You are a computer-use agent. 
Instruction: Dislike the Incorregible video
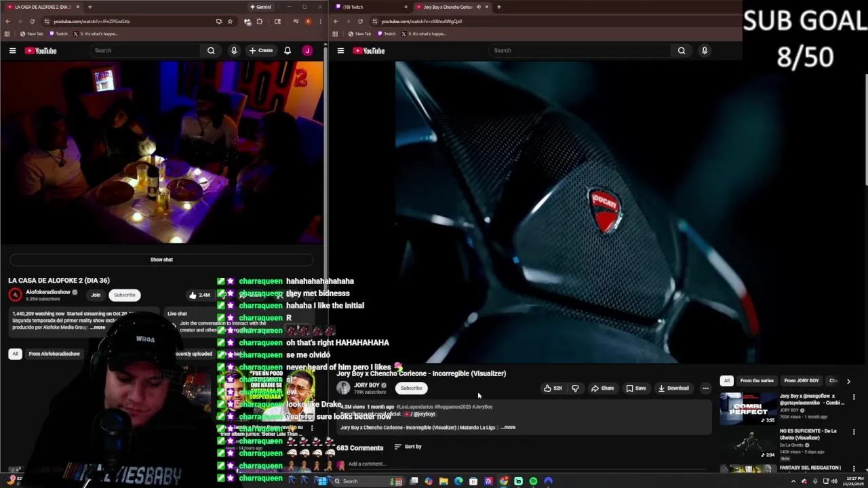click(x=575, y=388)
